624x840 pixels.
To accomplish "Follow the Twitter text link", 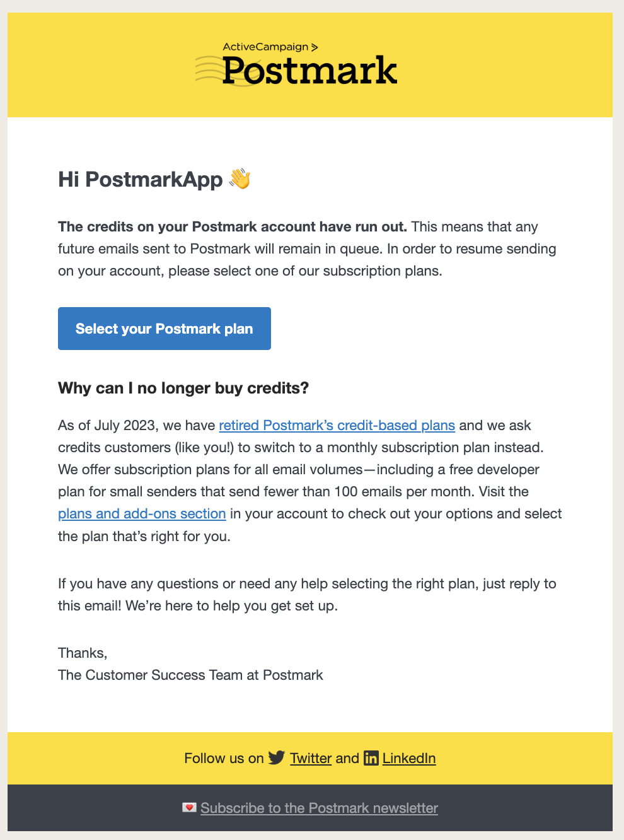I will (x=311, y=758).
